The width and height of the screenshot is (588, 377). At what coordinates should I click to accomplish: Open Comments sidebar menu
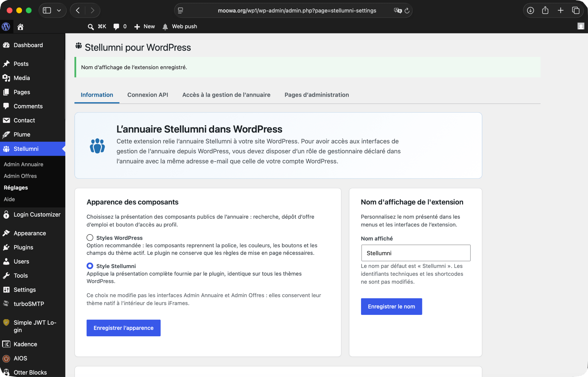tap(32, 106)
